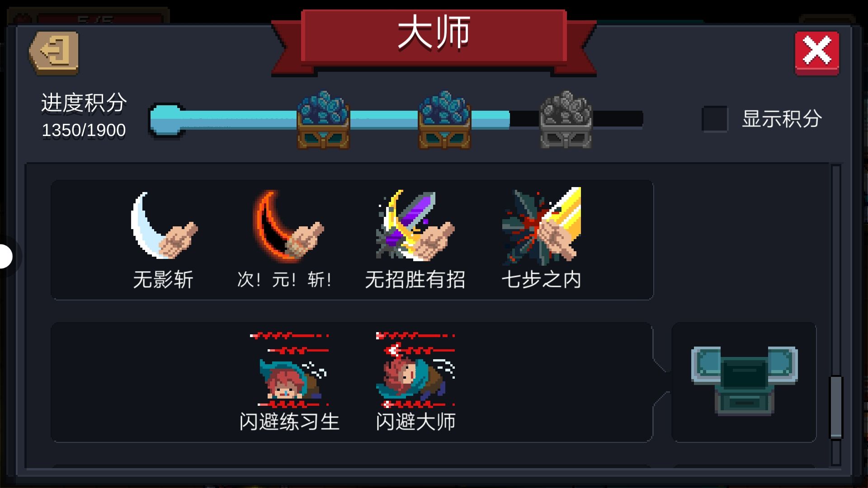Tap the locked gray gem progress chest

coord(566,120)
